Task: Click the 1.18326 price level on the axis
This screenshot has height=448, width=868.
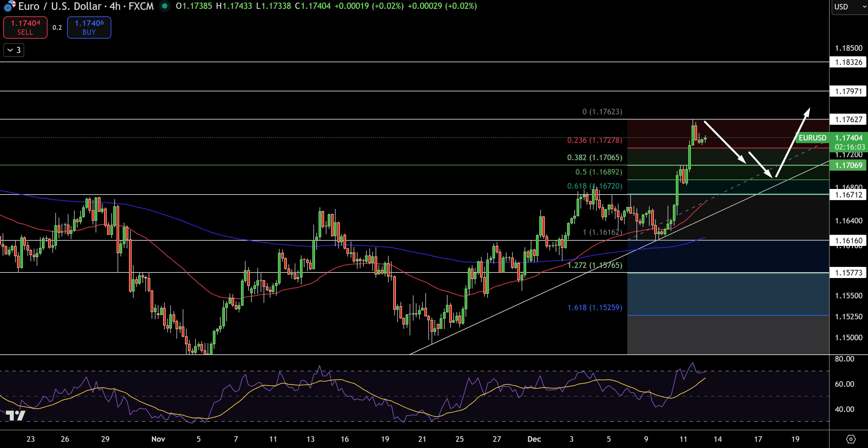Action: [x=848, y=62]
